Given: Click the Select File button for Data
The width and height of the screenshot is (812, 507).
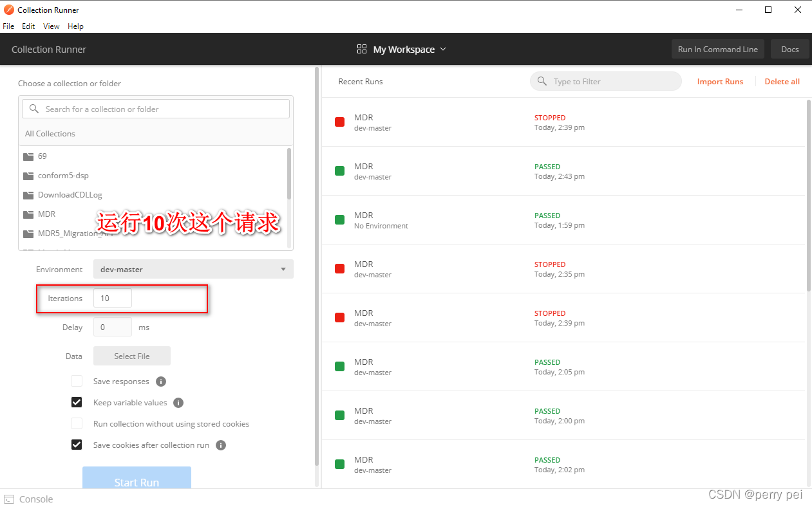Looking at the screenshot, I should pyautogui.click(x=132, y=356).
